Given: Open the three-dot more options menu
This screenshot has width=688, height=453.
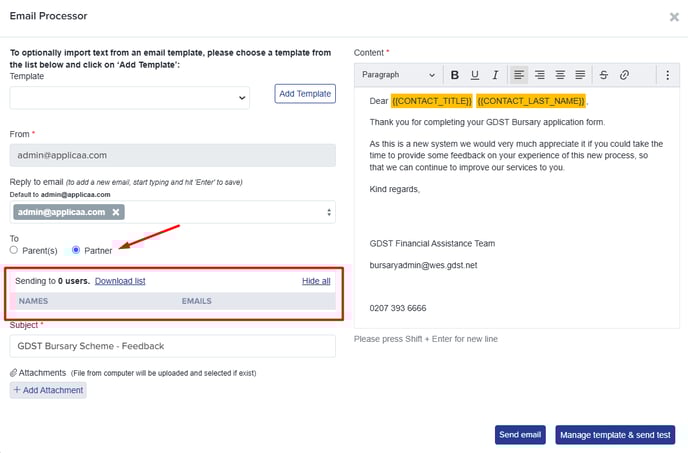Looking at the screenshot, I should [x=667, y=75].
